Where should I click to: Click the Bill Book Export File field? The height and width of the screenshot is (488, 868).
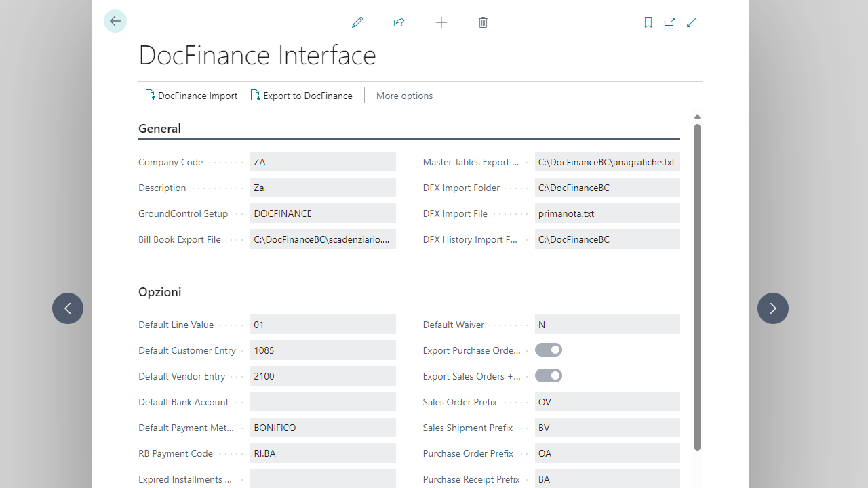tap(323, 239)
